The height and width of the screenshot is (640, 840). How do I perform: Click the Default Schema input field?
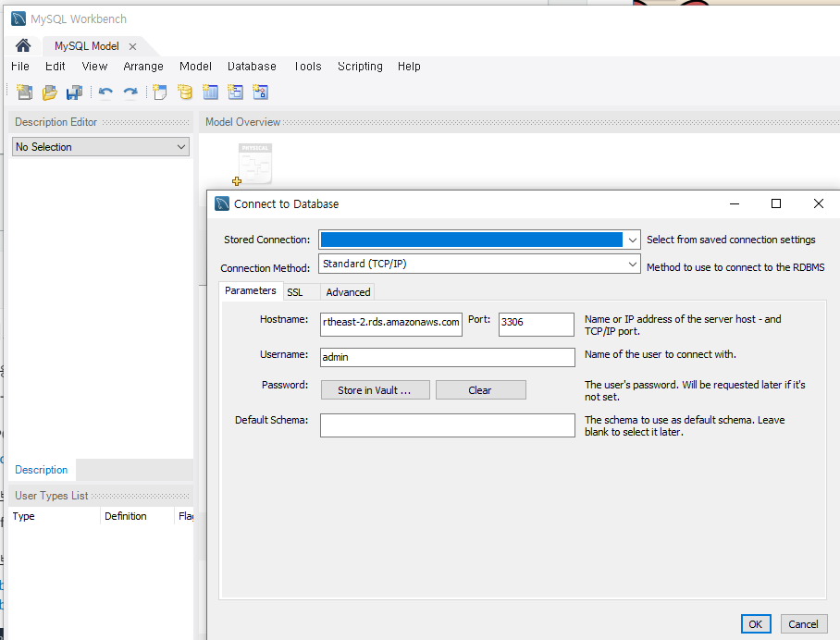click(448, 425)
